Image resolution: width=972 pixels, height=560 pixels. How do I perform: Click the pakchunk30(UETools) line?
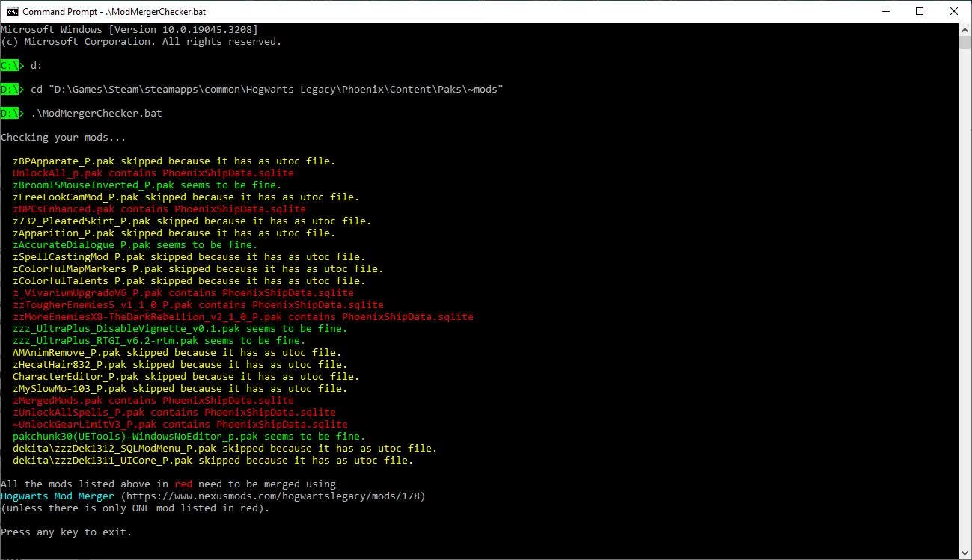click(x=189, y=437)
